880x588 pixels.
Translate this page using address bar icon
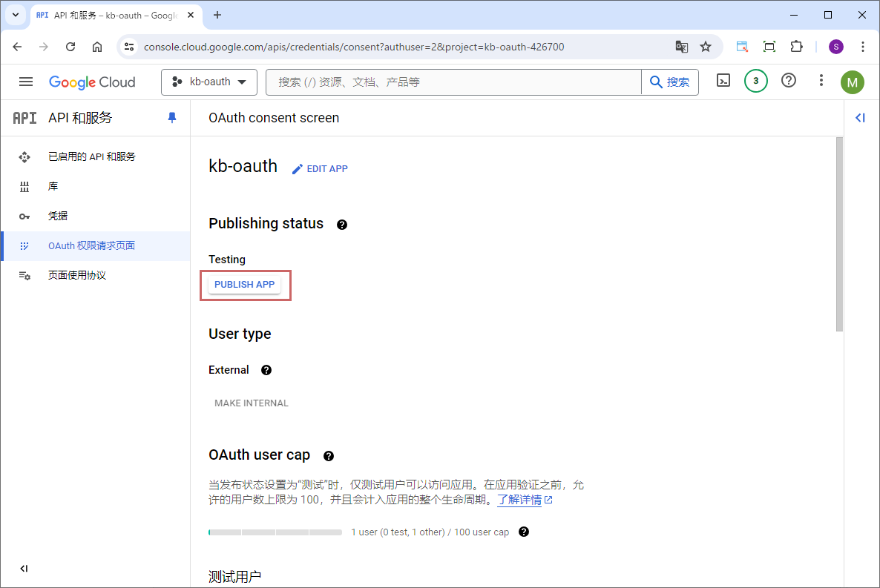click(681, 47)
